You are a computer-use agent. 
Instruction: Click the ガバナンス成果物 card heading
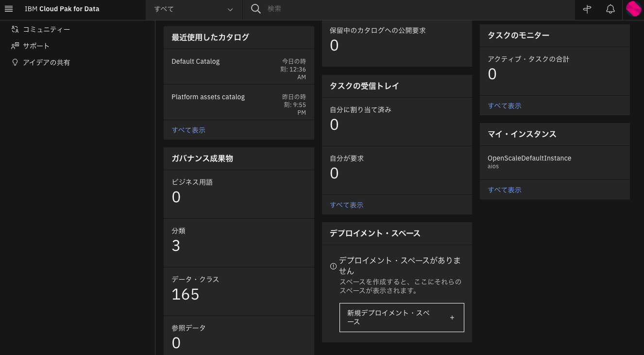pyautogui.click(x=203, y=159)
